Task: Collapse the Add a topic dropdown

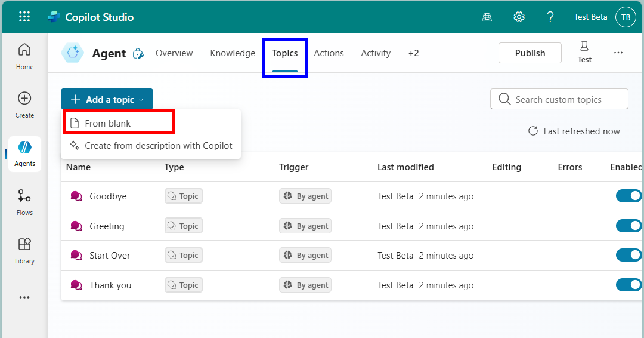Action: click(107, 99)
